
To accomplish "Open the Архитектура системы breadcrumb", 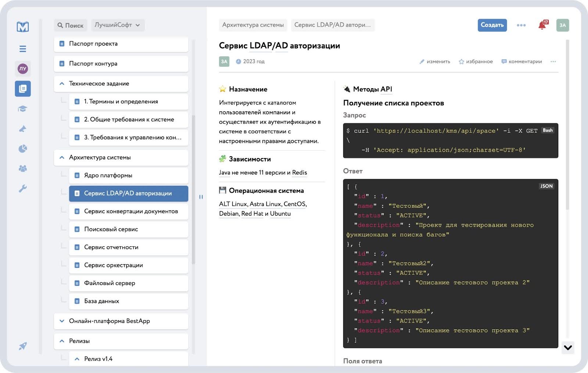I will tap(253, 25).
